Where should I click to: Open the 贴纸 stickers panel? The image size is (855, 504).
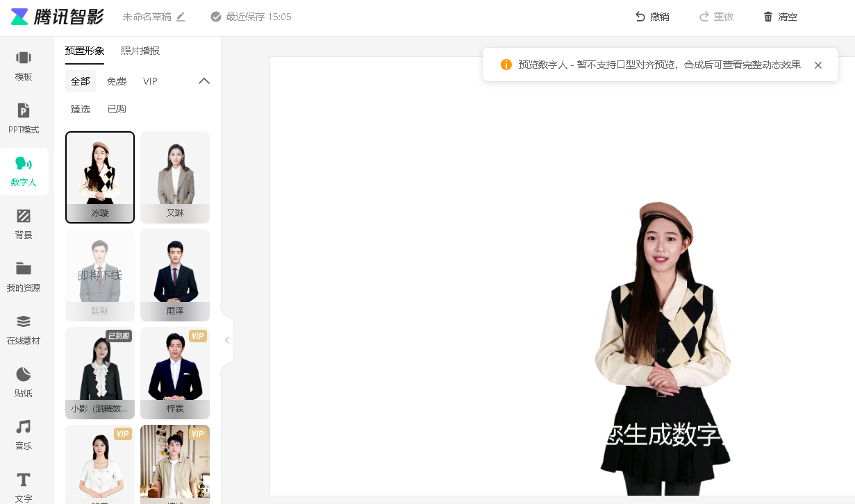point(24,382)
